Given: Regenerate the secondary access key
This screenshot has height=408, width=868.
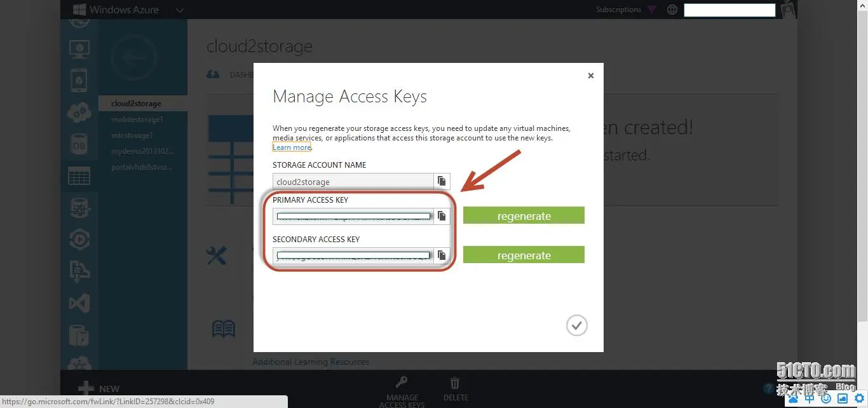Looking at the screenshot, I should pos(524,255).
